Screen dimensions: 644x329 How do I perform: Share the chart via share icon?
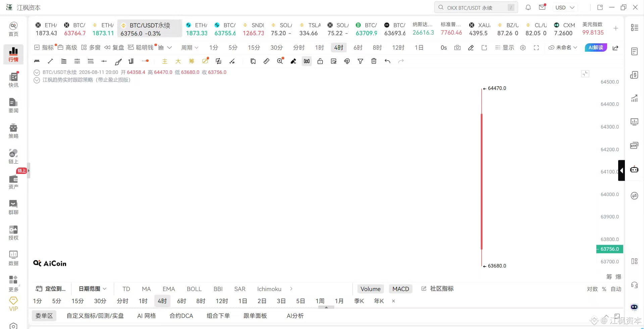[x=615, y=48]
